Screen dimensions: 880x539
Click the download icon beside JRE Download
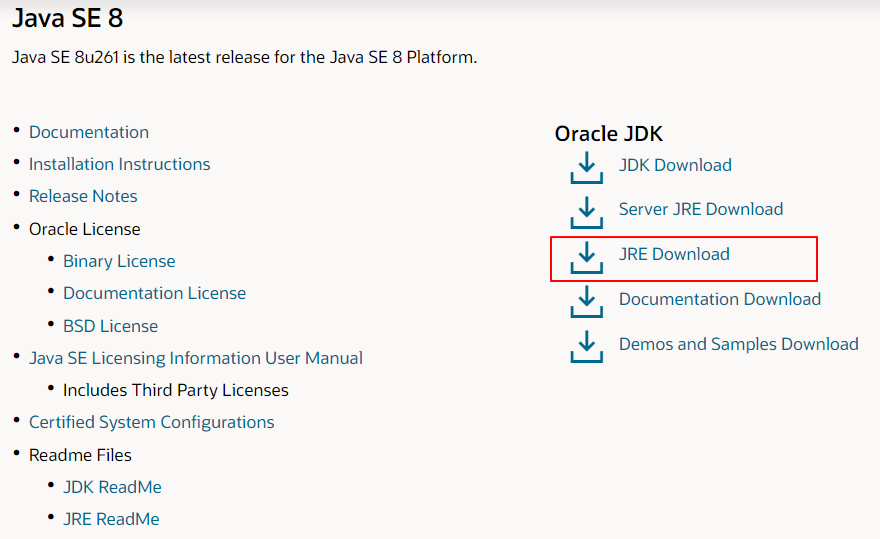pyautogui.click(x=586, y=257)
